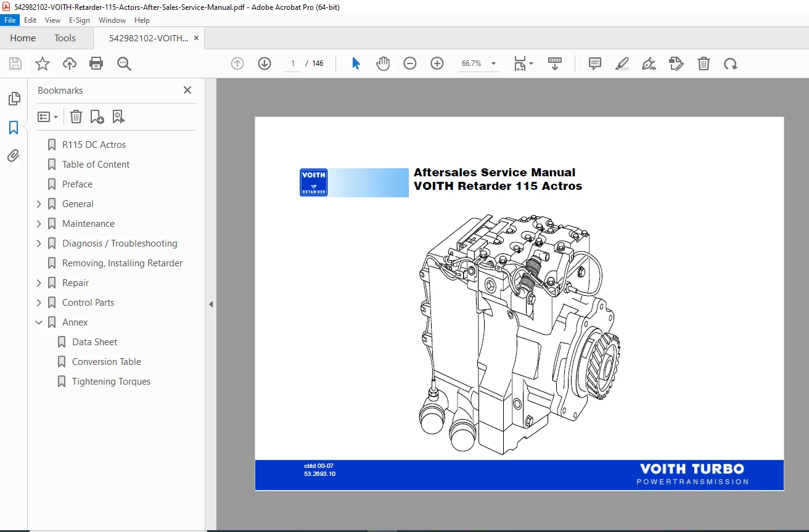Open bookmarks options dropdown menu

click(47, 117)
